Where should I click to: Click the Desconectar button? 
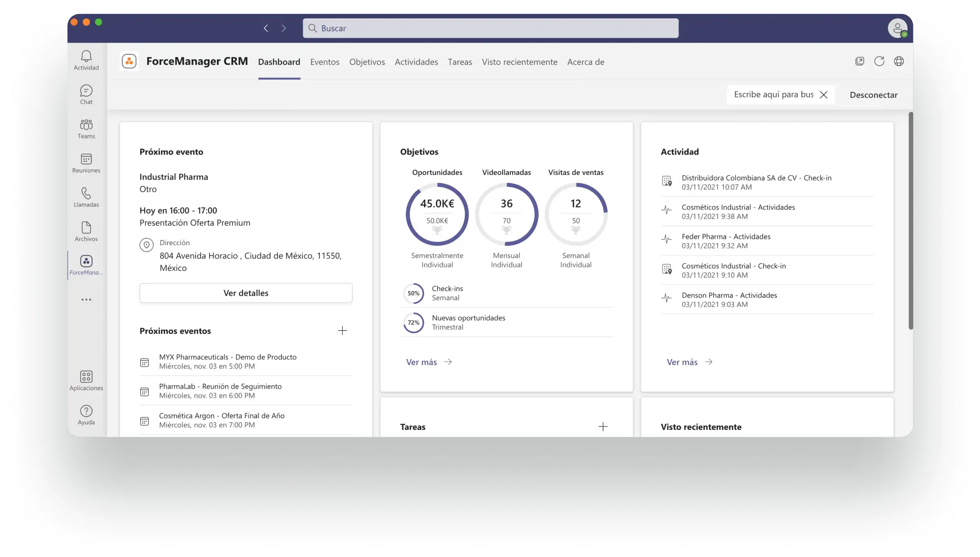tap(874, 95)
